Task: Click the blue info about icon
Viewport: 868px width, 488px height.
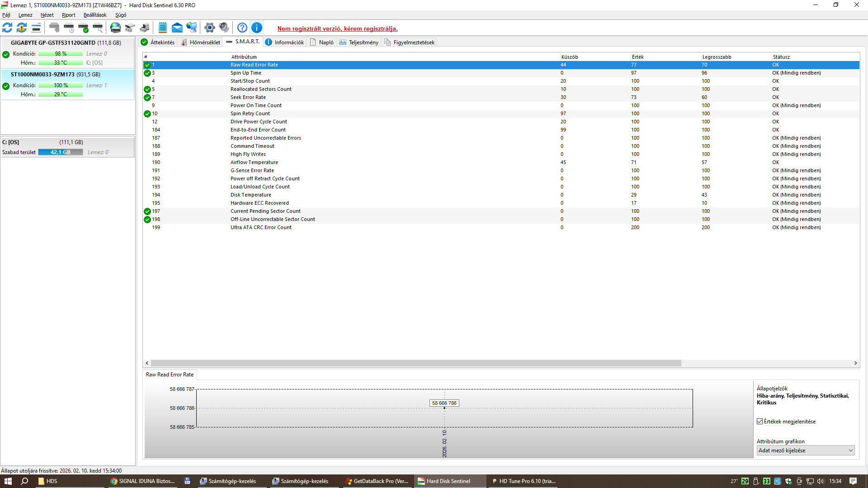Action: coord(257,28)
